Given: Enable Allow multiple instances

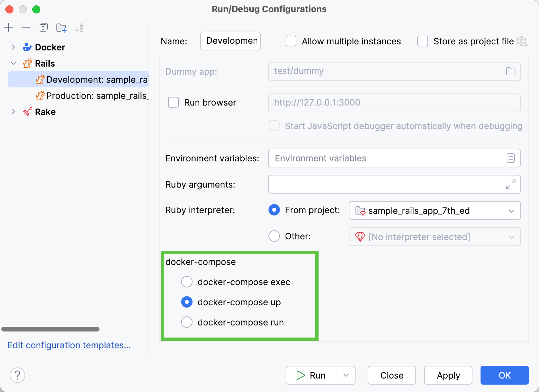Looking at the screenshot, I should pyautogui.click(x=290, y=41).
